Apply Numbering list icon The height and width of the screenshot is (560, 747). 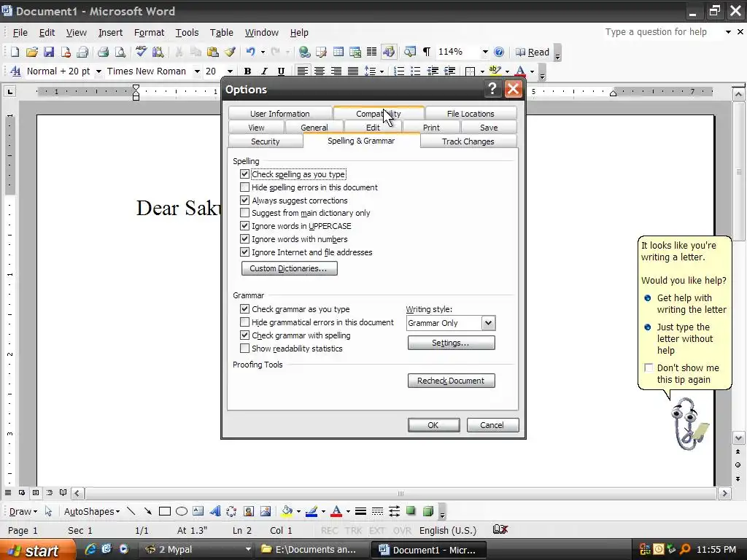pos(399,71)
